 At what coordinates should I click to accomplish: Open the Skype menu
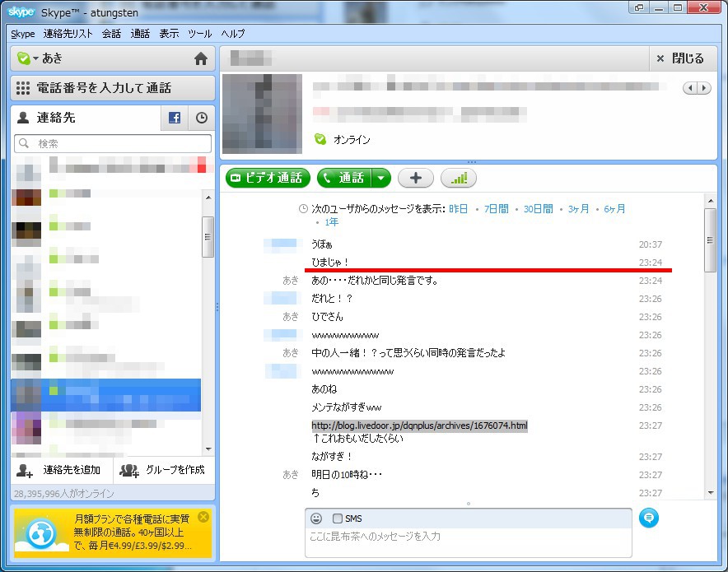point(23,34)
